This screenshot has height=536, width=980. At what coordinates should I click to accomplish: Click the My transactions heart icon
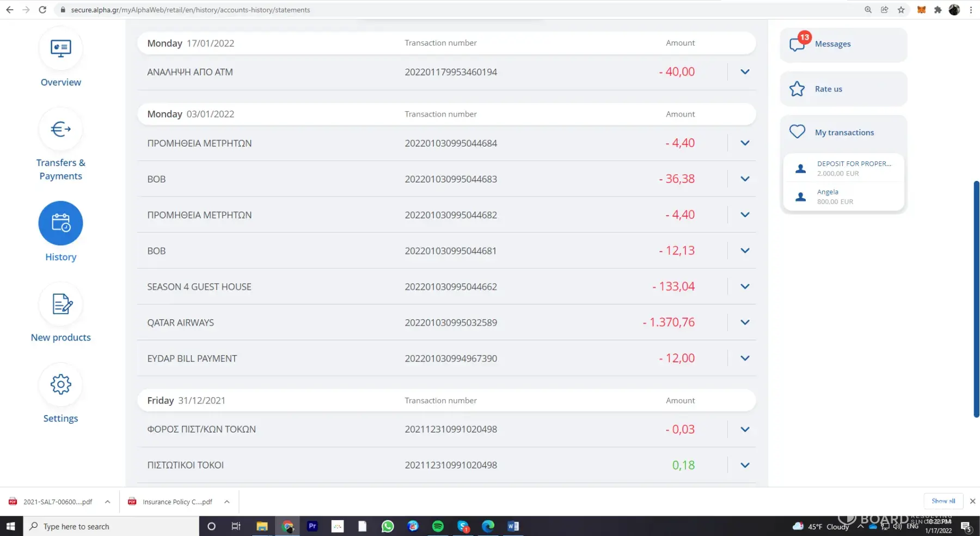click(797, 132)
